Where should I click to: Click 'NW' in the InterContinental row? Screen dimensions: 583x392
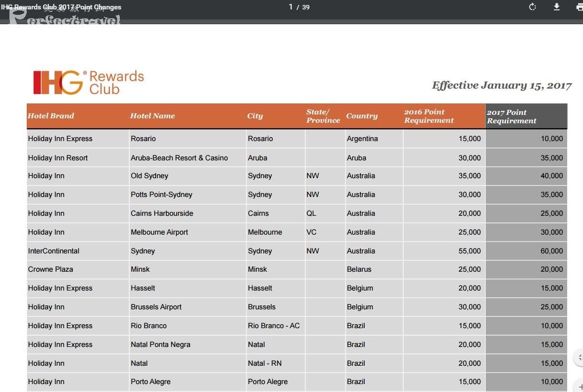click(x=313, y=251)
